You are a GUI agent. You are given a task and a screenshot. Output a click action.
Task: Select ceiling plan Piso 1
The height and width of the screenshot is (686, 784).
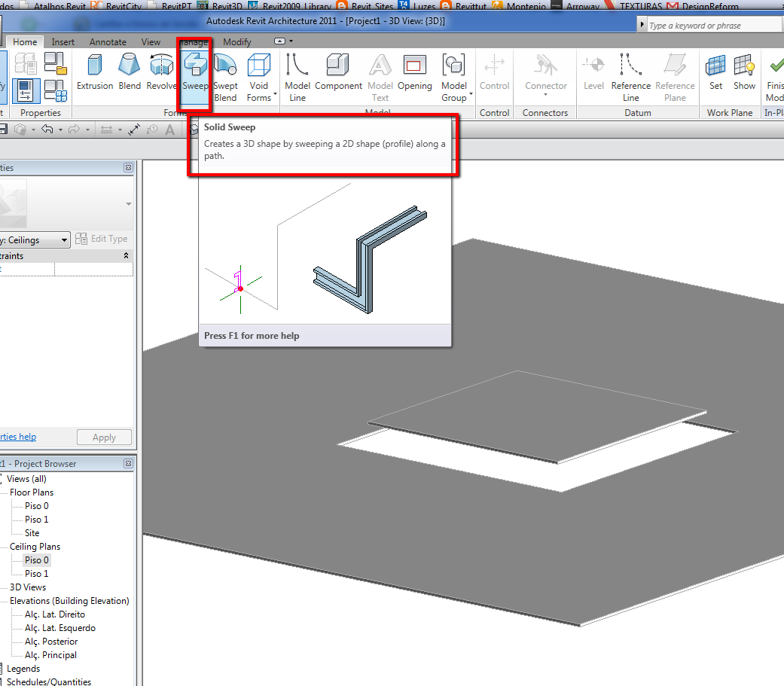pyautogui.click(x=36, y=574)
